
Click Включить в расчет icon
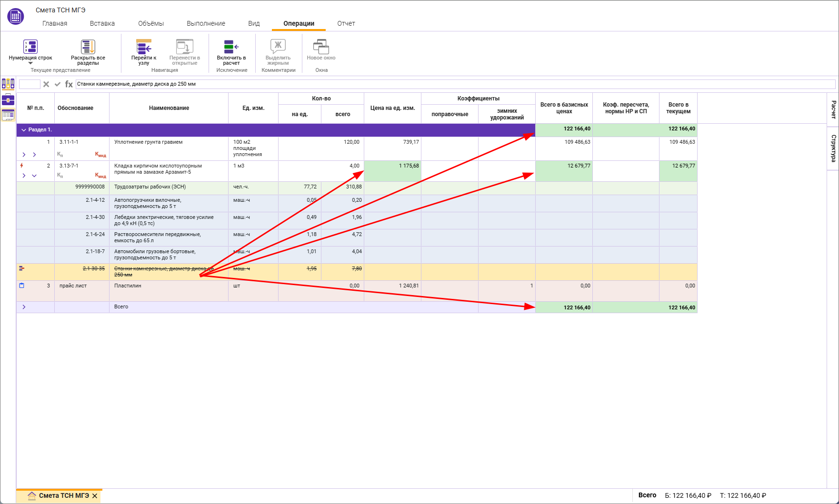[x=231, y=47]
